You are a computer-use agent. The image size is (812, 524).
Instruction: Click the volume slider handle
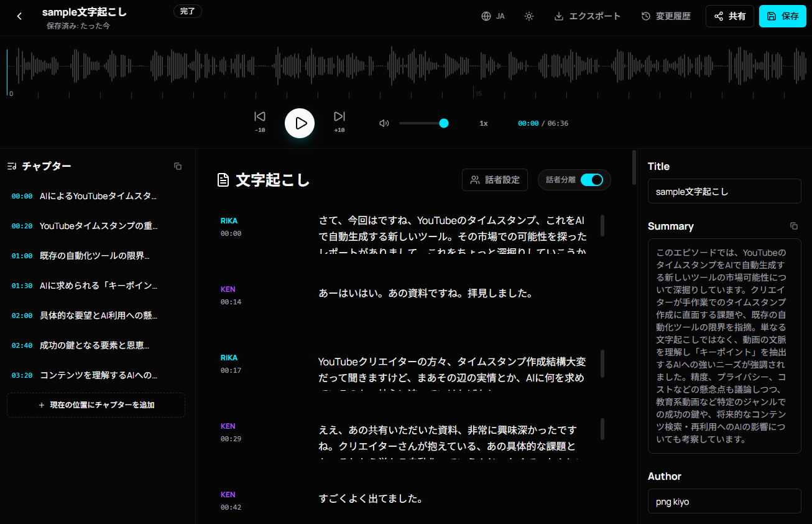coord(444,123)
